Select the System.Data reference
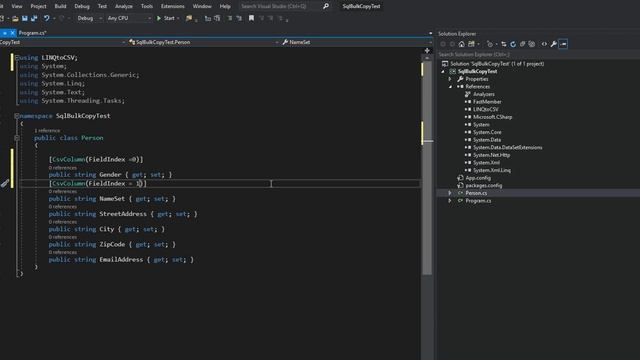Image resolution: width=640 pixels, height=360 pixels. (487, 140)
